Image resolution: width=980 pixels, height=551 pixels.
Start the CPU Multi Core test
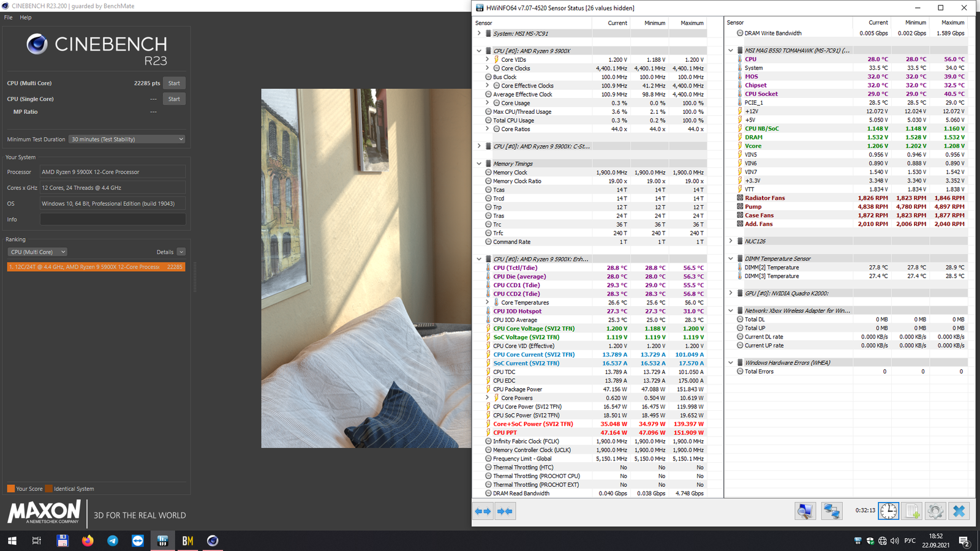point(174,83)
